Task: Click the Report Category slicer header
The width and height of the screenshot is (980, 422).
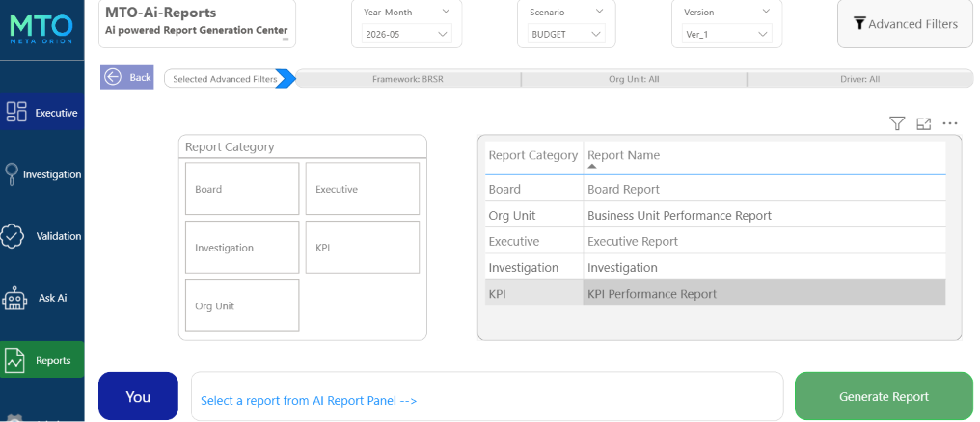Action: 230,147
